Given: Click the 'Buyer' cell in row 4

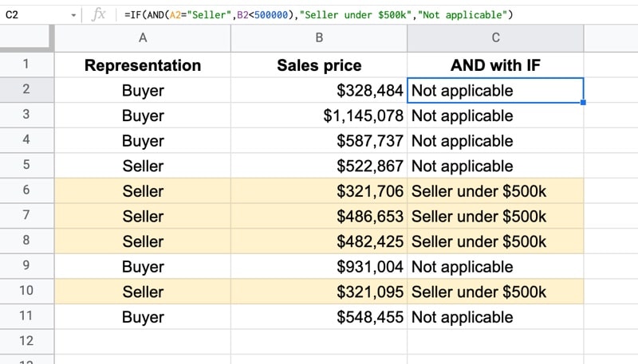Looking at the screenshot, I should pyautogui.click(x=143, y=140).
